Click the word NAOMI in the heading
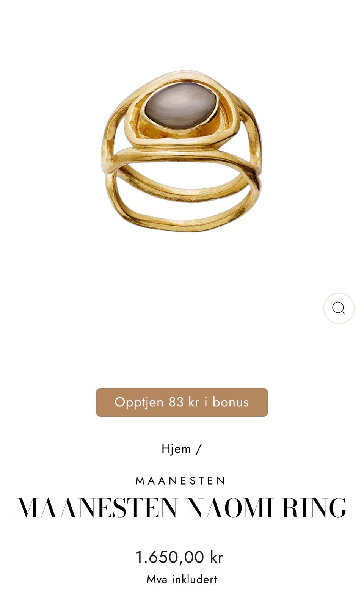364x610 pixels. tap(230, 508)
